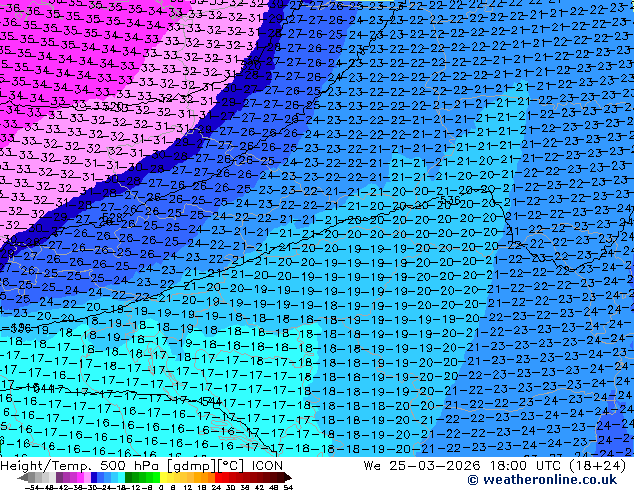Select the chart title 'Height/Temp. 500 hPa'
The width and height of the screenshot is (634, 490).
81,466
